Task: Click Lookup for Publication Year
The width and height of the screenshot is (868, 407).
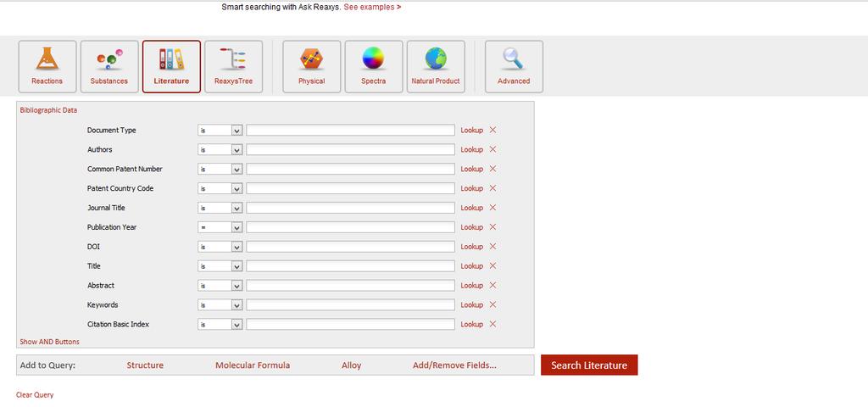Action: [471, 227]
